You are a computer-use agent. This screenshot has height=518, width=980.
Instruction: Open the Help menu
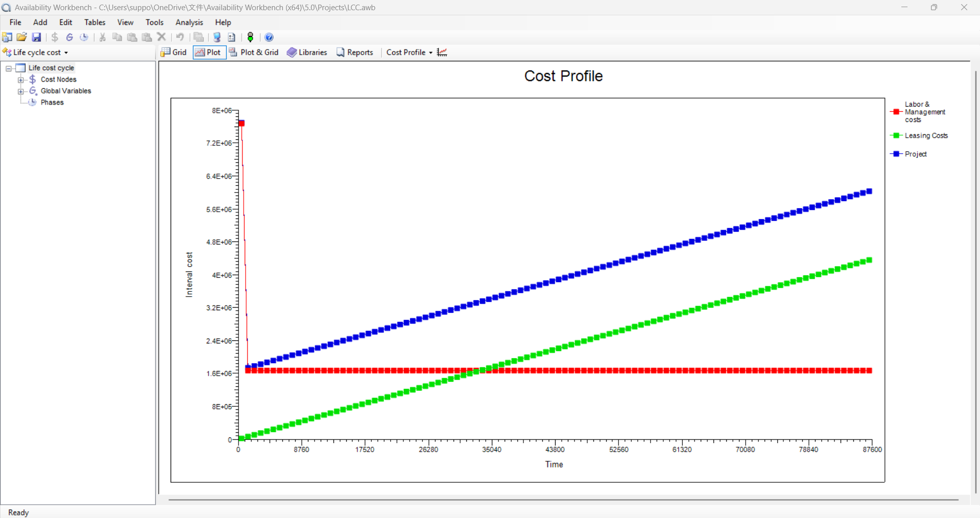coord(223,22)
